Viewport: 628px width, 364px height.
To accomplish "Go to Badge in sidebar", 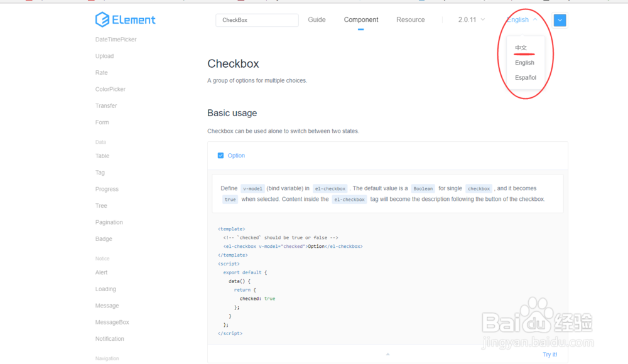I will [104, 238].
